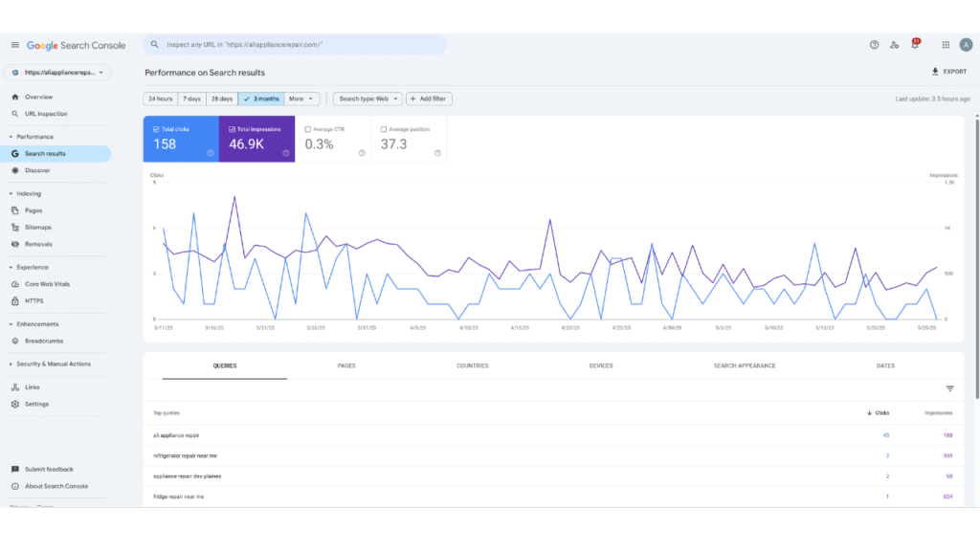Open the notifications bell icon
Image resolution: width=980 pixels, height=551 pixels.
coord(914,45)
